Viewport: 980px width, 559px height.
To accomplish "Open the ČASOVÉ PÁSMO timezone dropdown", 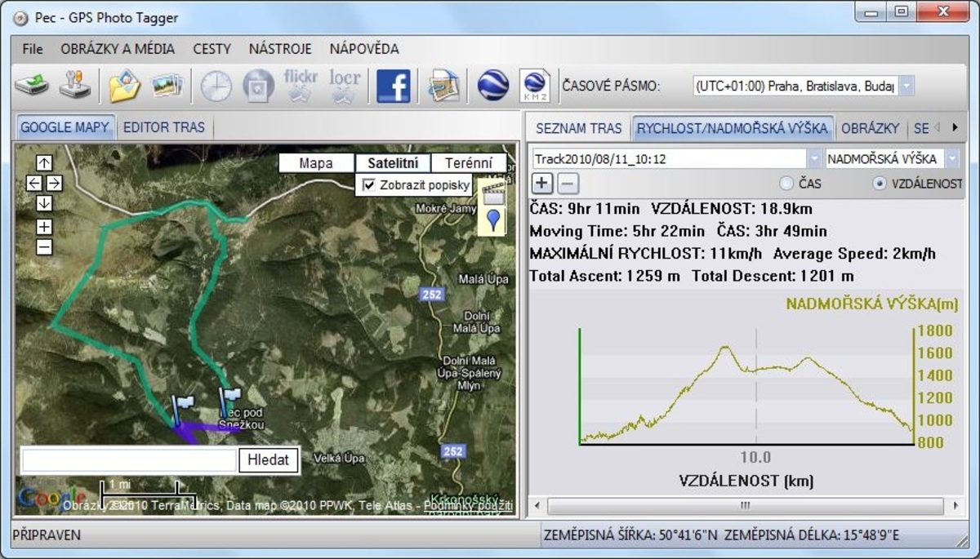I will click(x=906, y=86).
